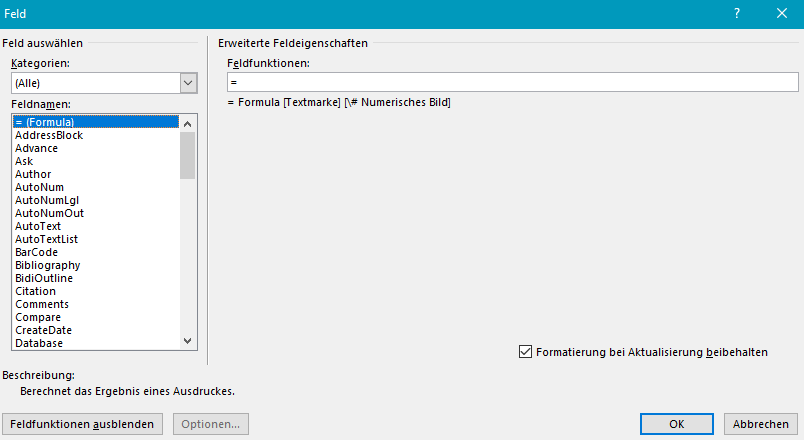The image size is (804, 440).
Task: Select Author field name
Action: (96, 174)
